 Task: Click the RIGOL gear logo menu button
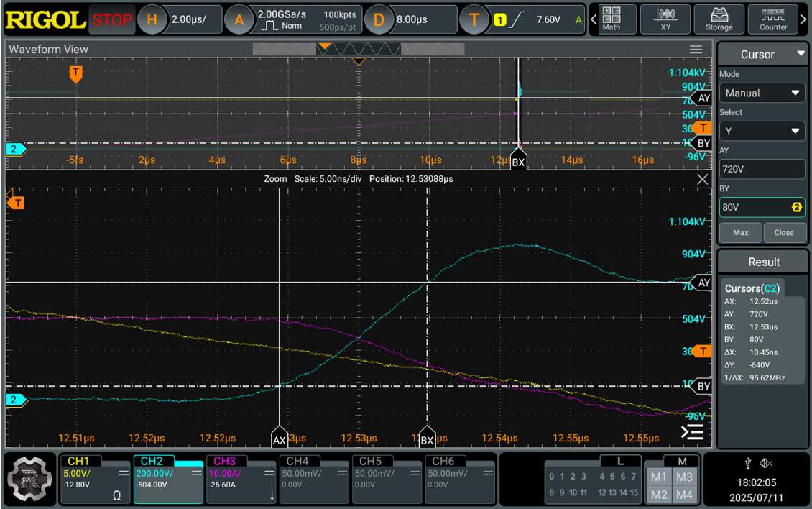30,478
